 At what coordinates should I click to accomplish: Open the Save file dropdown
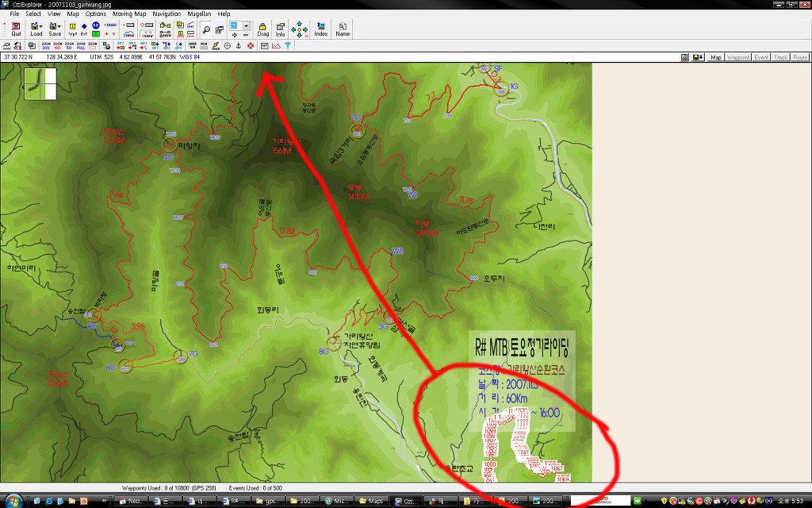pyautogui.click(x=60, y=26)
